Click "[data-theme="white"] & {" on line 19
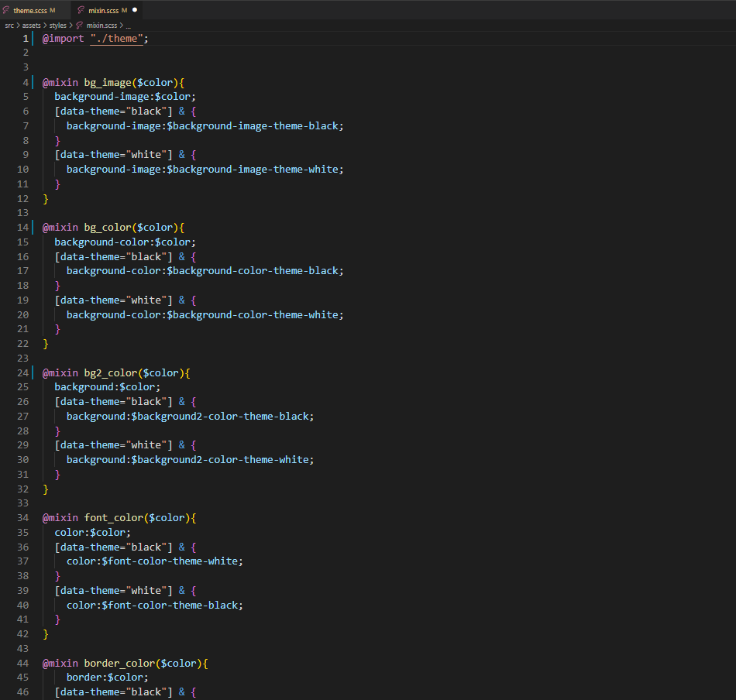736x700 pixels. pyautogui.click(x=126, y=300)
